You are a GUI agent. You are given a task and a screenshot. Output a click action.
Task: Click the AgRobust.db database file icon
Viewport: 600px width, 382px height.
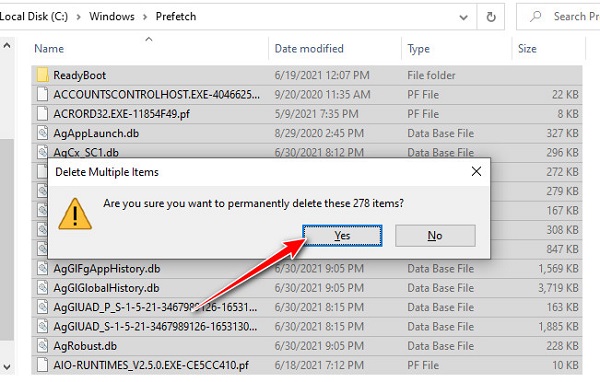click(42, 346)
